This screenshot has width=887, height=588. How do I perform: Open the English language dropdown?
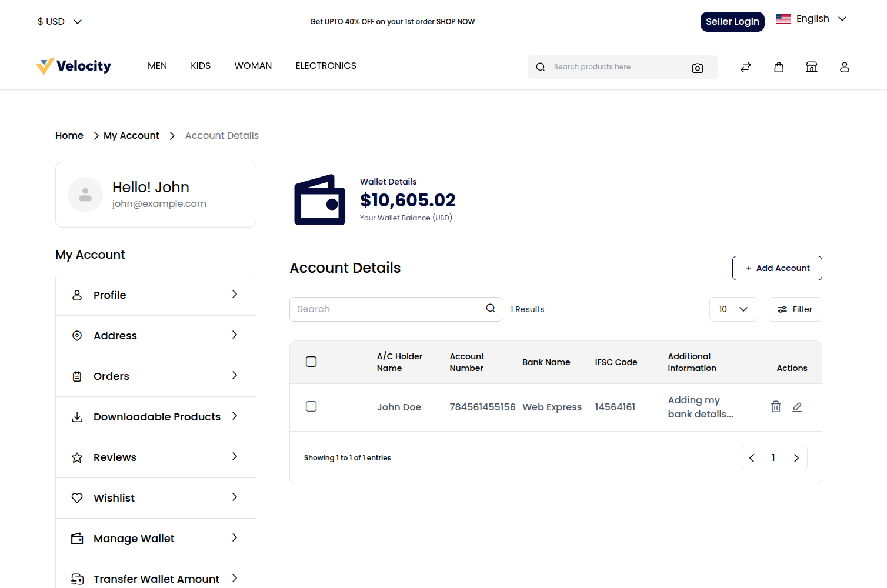[813, 18]
